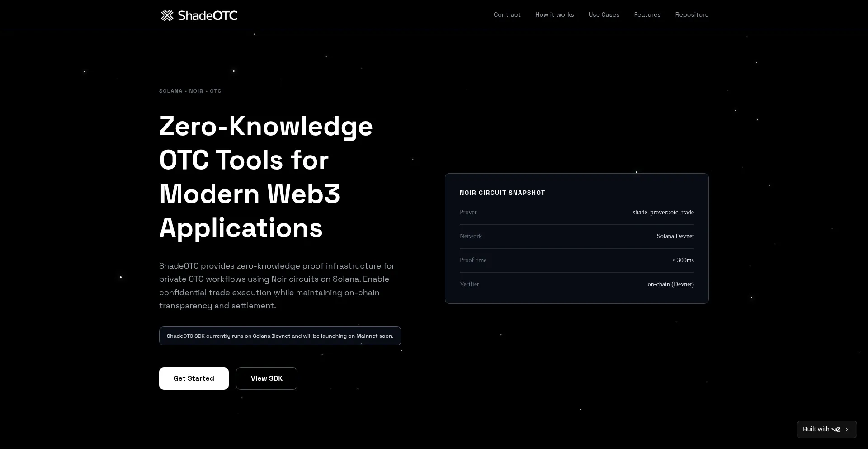Screen dimensions: 868x449
Task: Select the shade_prover::otc_trade prover value
Action: [x=663, y=213]
